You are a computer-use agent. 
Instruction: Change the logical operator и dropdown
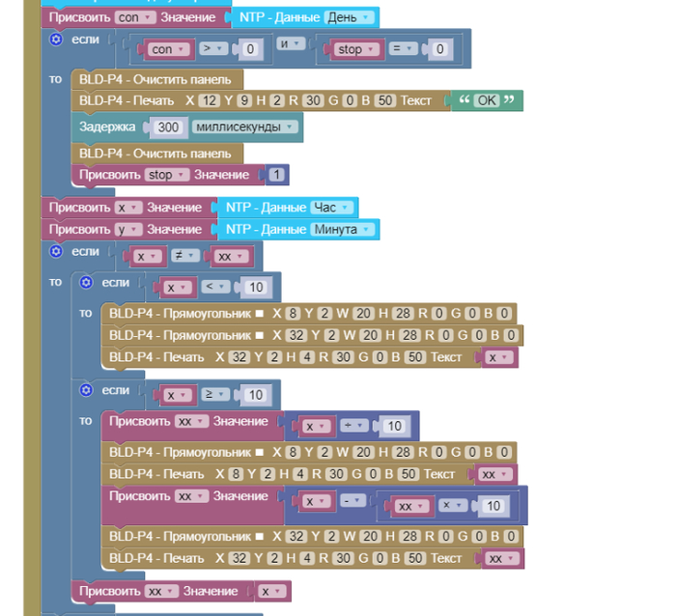pyautogui.click(x=294, y=44)
